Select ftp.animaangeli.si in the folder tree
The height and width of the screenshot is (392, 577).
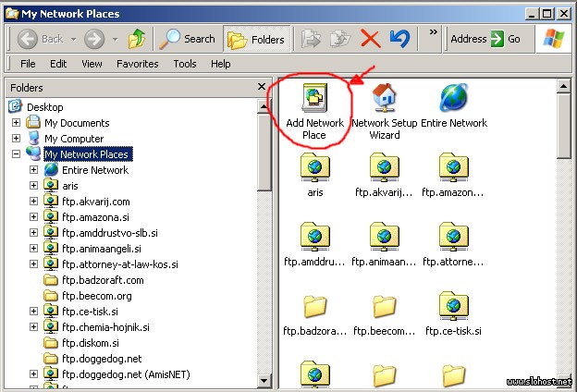point(102,249)
